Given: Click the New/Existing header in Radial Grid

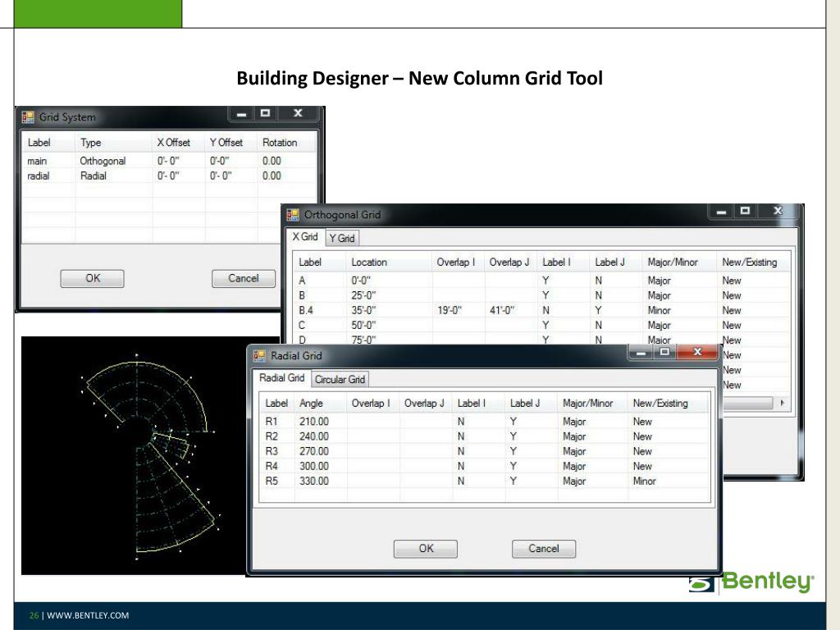Looking at the screenshot, I should tap(668, 404).
